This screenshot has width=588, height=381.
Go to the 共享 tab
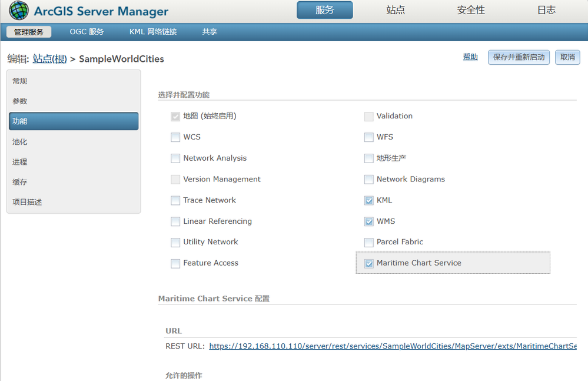point(210,32)
